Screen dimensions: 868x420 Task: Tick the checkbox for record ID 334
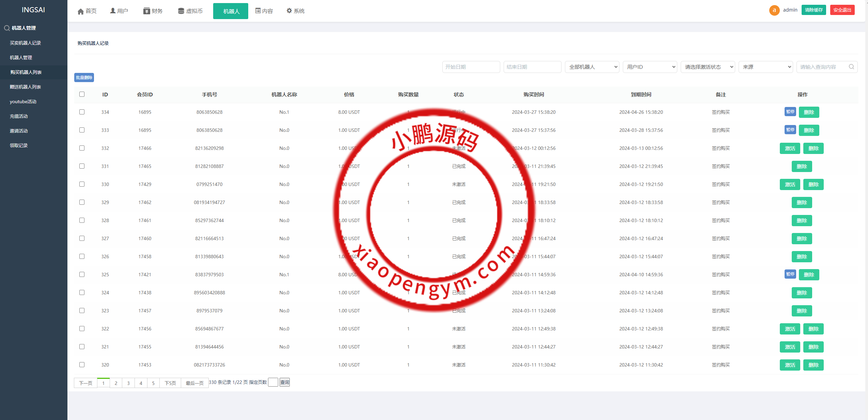[82, 112]
